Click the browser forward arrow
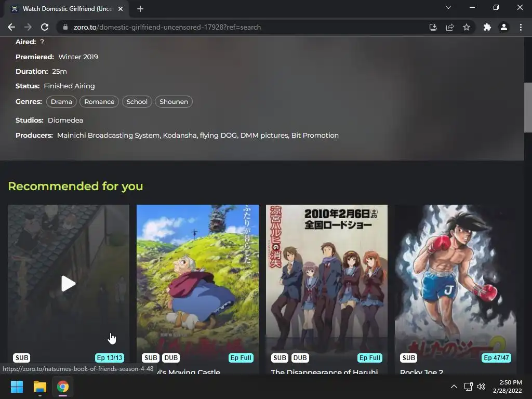 point(28,27)
